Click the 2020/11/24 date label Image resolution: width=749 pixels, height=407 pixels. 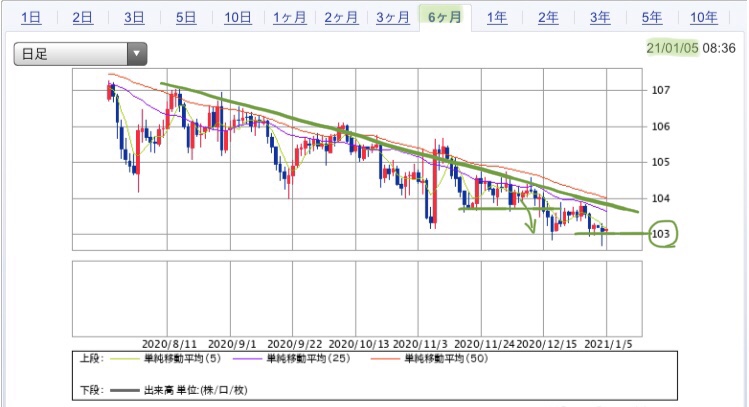coord(484,344)
